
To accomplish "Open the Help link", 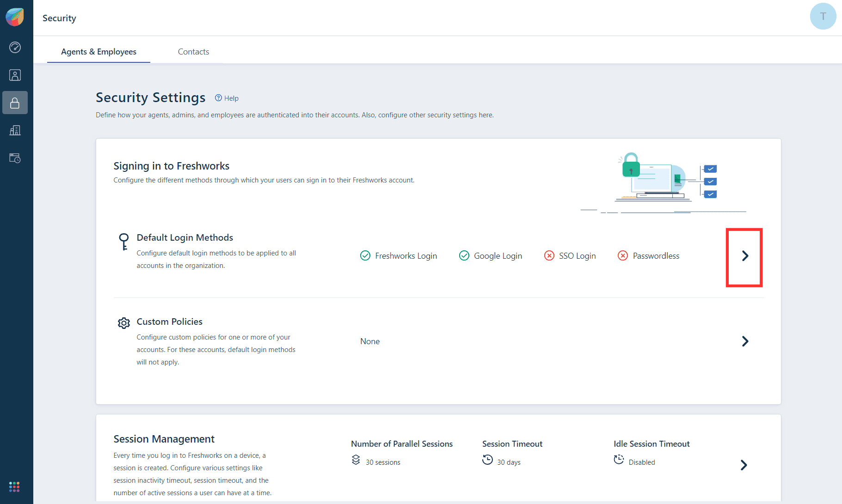I will click(x=227, y=98).
